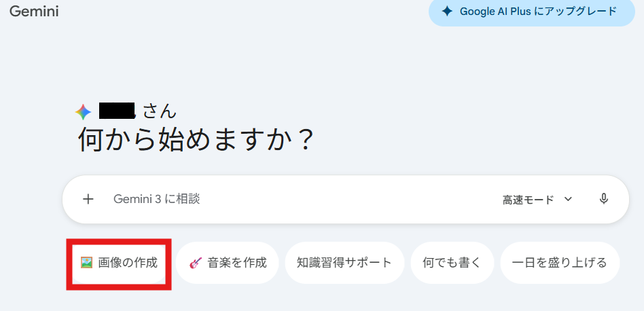Select the 画像の作成 suggestion chip
The width and height of the screenshot is (644, 311).
click(x=119, y=262)
